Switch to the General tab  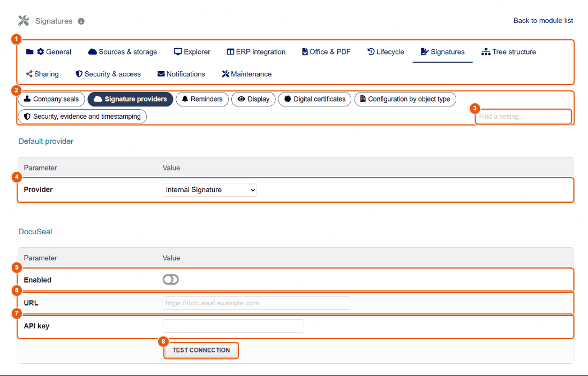pyautogui.click(x=49, y=52)
